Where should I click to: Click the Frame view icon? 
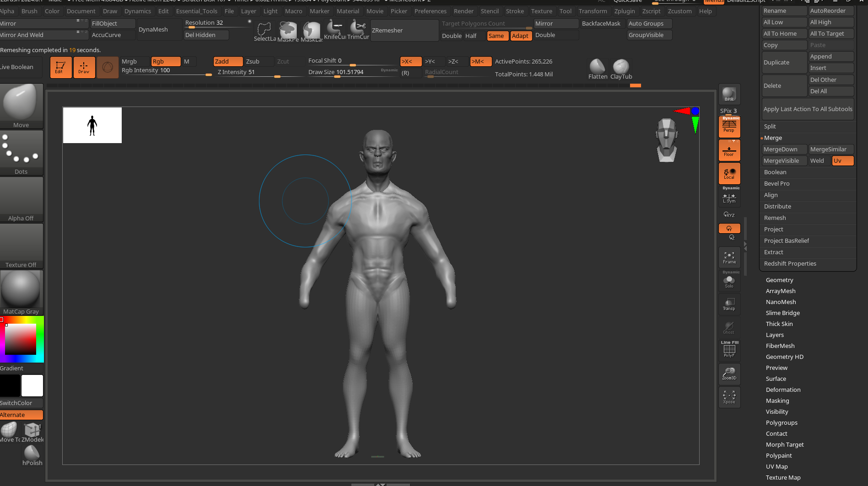[729, 258]
